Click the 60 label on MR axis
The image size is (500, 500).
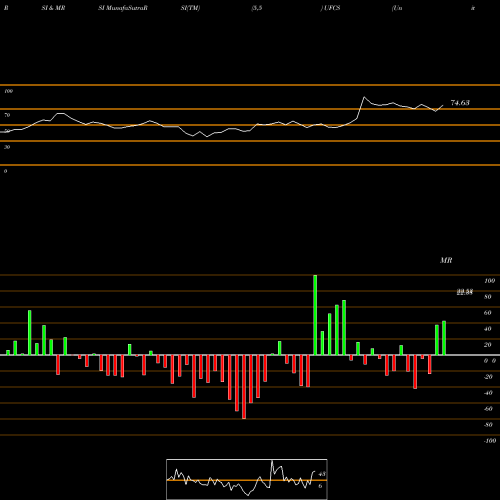(488, 313)
